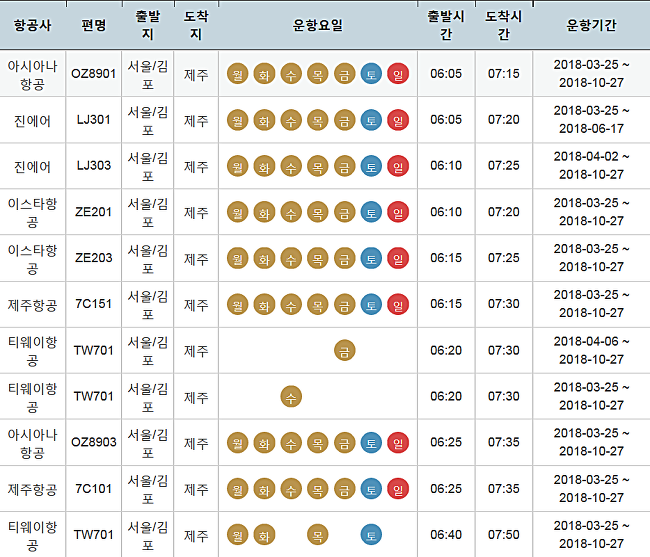Click 진에어 in LJ301 row

click(32, 121)
